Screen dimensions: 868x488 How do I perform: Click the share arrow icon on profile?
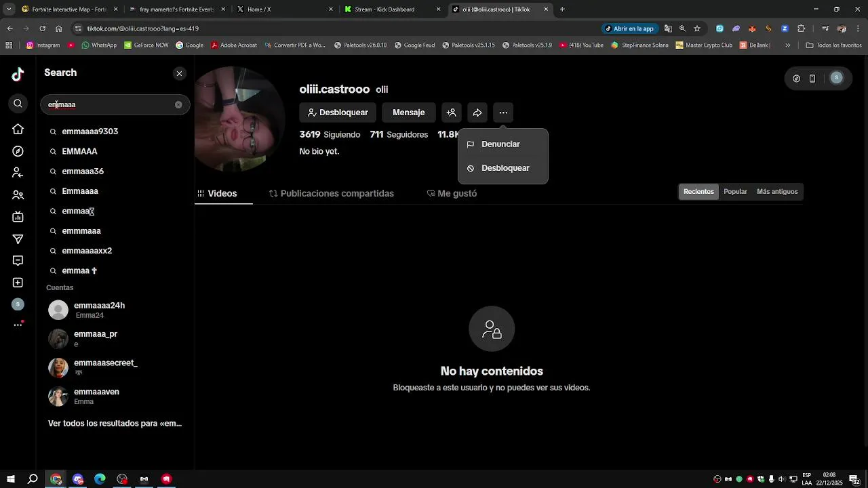tap(477, 113)
